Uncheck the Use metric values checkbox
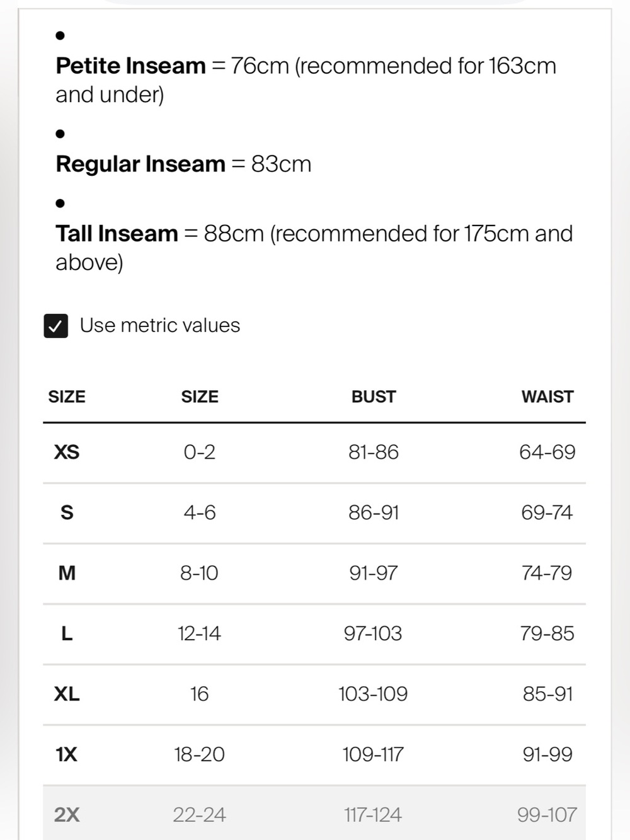630x840 pixels. pyautogui.click(x=56, y=326)
